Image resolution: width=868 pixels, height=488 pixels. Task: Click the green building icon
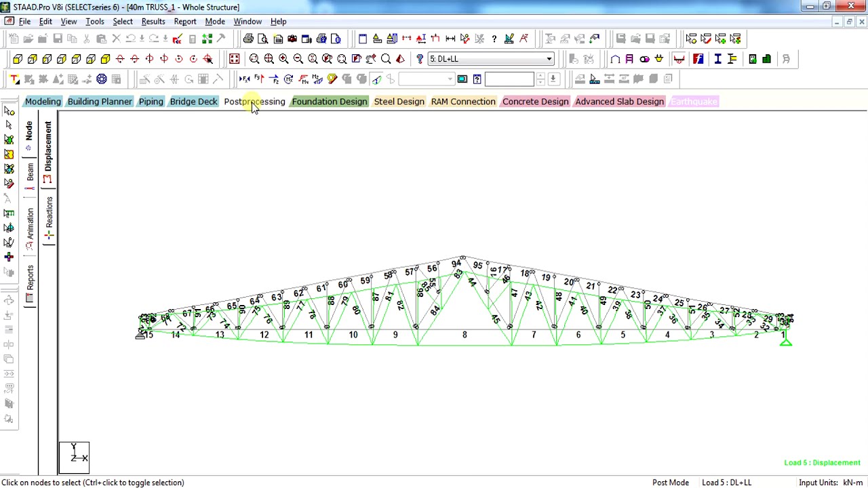(766, 59)
